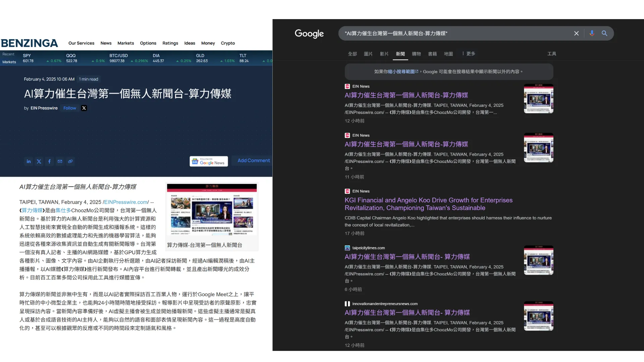Viewport: 644px width, 362px height.
Task: Click the X (Twitter) share icon
Action: click(x=39, y=161)
